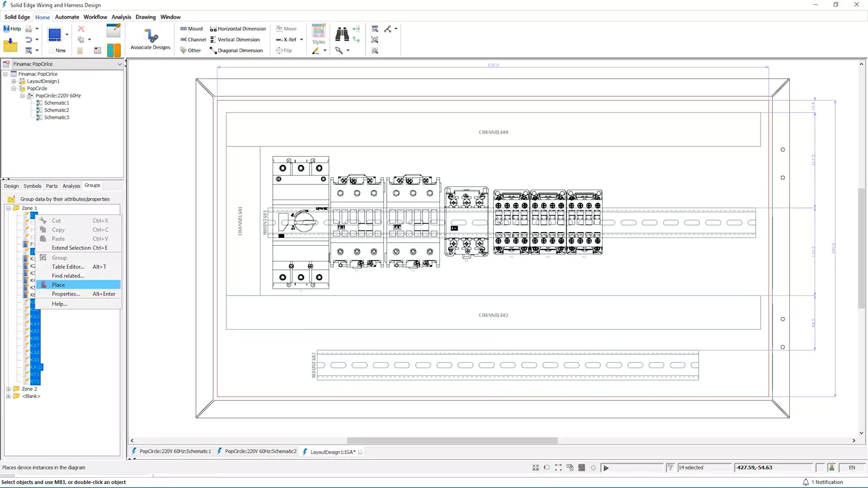Expand the Zone 2 group
The image size is (868, 488).
point(8,389)
